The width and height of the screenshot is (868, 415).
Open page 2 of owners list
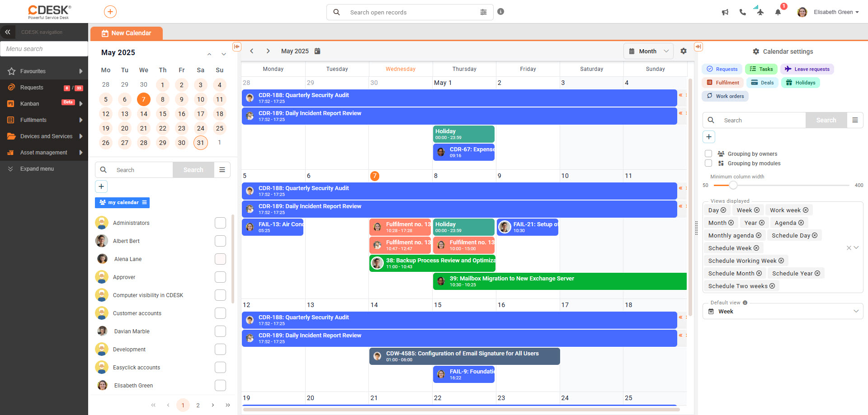coord(198,405)
